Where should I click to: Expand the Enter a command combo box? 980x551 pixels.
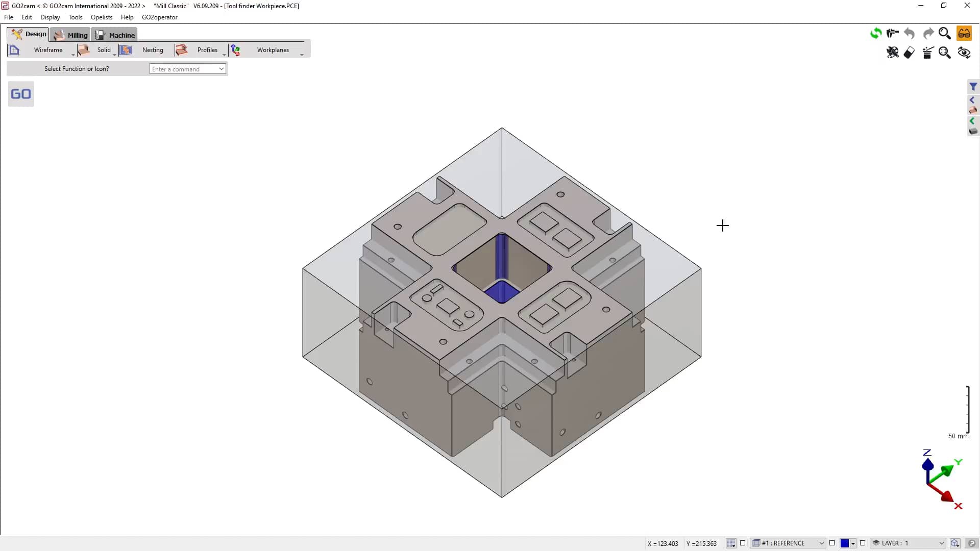[x=222, y=68]
